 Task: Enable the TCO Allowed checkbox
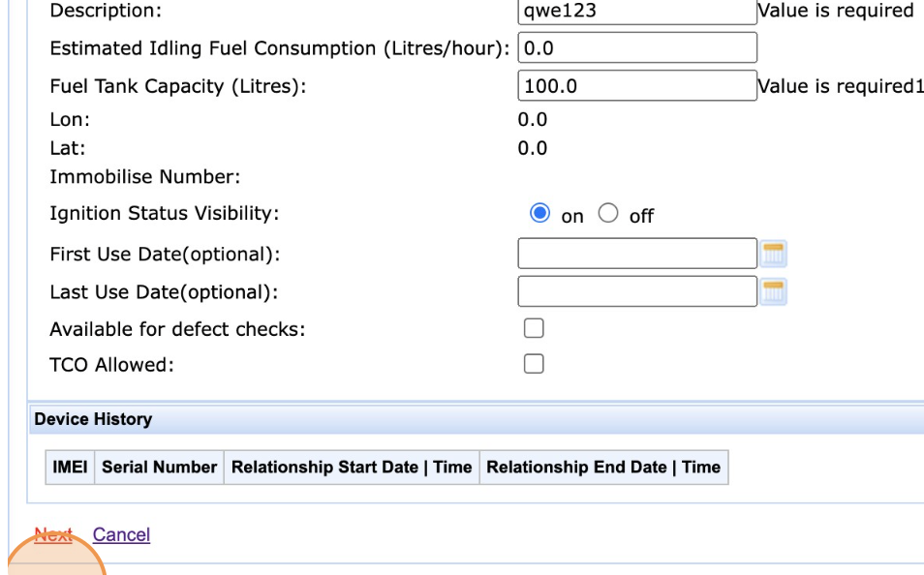(x=534, y=364)
